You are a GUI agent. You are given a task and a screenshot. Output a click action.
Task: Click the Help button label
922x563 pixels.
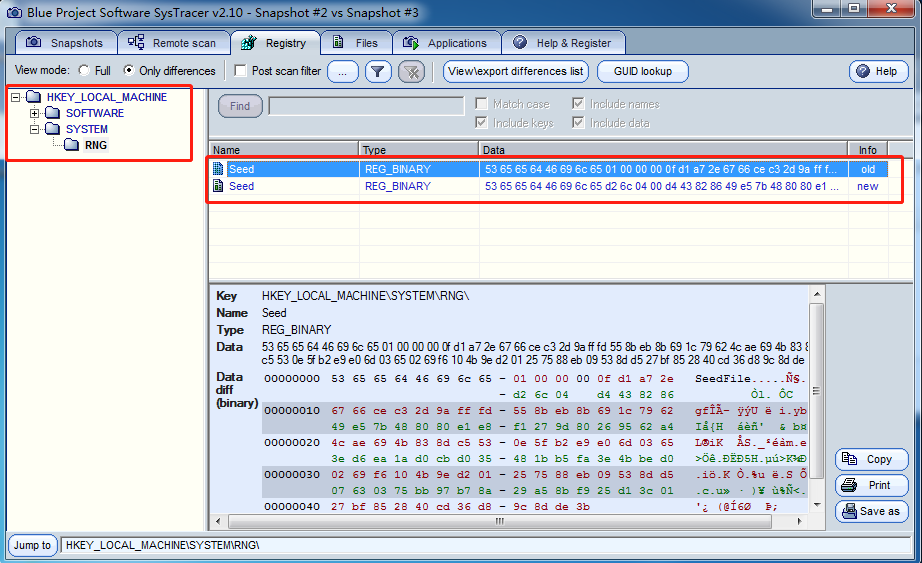point(886,71)
